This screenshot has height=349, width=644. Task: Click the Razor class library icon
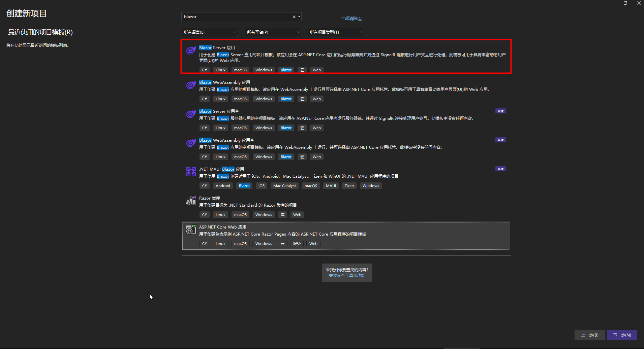(x=191, y=201)
